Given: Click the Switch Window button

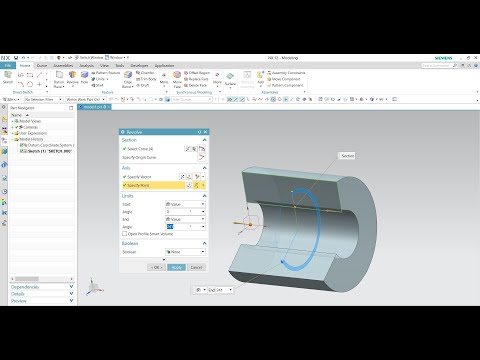Looking at the screenshot, I should [89, 58].
